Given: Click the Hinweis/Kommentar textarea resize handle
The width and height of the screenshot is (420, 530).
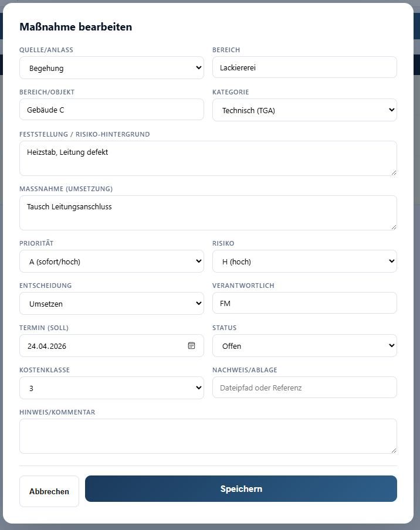Looking at the screenshot, I should [394, 450].
